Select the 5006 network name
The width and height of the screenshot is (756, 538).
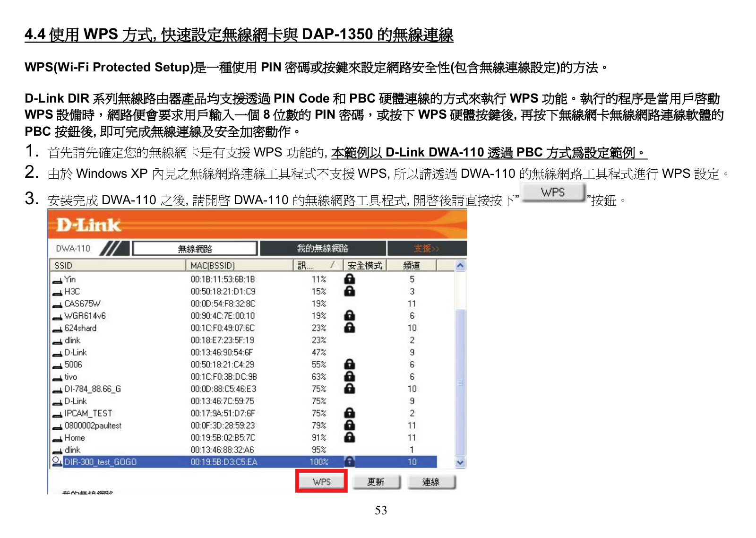[x=73, y=364]
